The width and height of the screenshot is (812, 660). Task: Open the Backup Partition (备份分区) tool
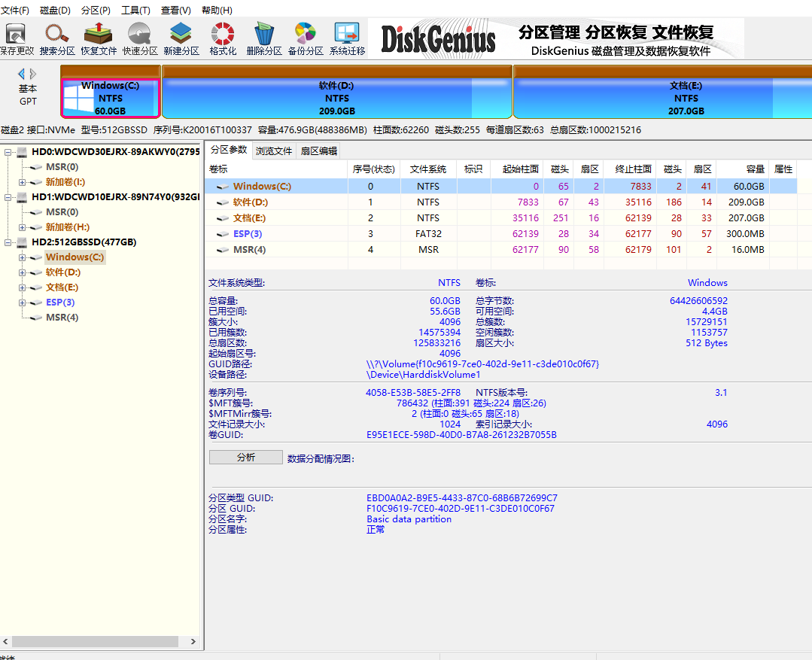306,39
